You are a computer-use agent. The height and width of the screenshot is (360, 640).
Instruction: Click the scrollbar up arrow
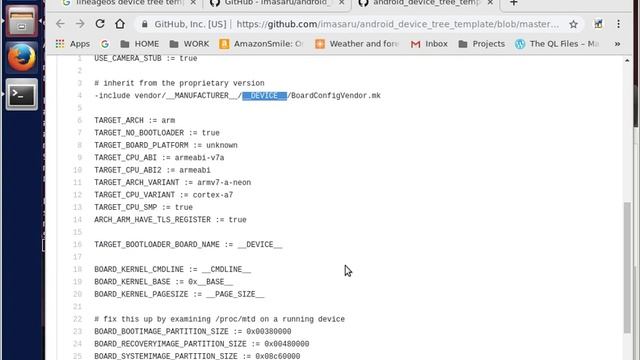click(627, 60)
